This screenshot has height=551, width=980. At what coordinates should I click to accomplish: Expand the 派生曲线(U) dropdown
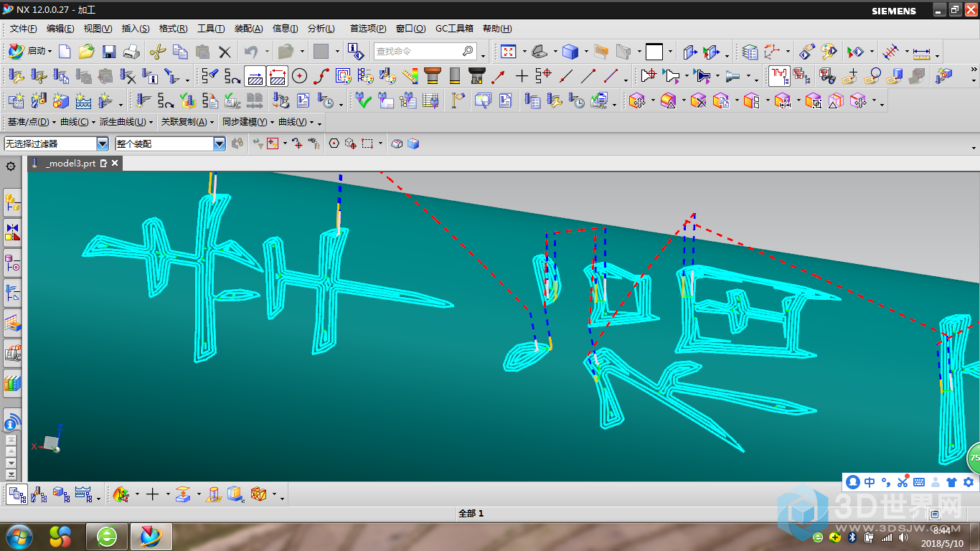pyautogui.click(x=126, y=122)
